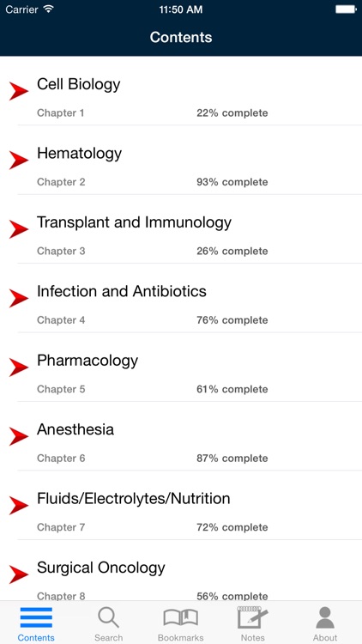Image resolution: width=362 pixels, height=644 pixels.
Task: Tap the Bookmarks tab label
Action: 181,638
